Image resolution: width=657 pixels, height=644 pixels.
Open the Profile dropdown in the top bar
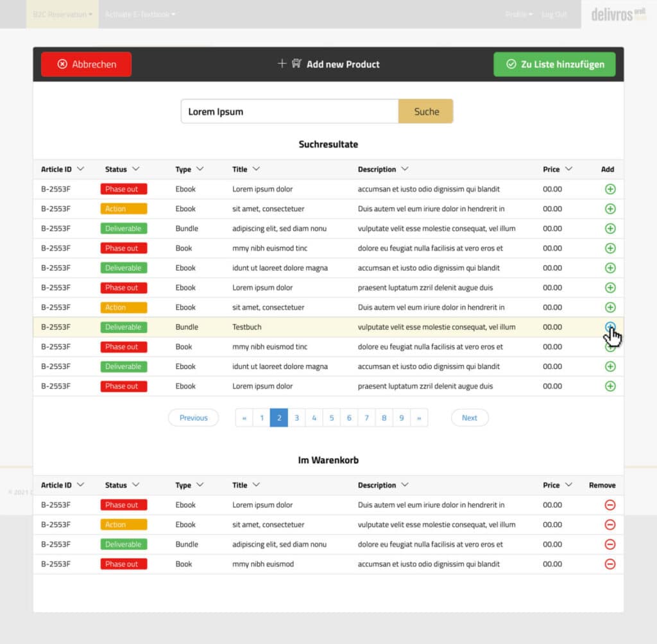pyautogui.click(x=518, y=14)
